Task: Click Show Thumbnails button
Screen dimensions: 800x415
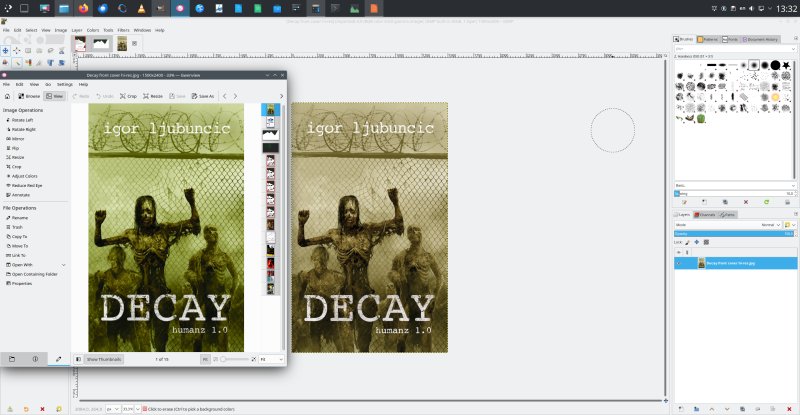Action: pos(103,358)
